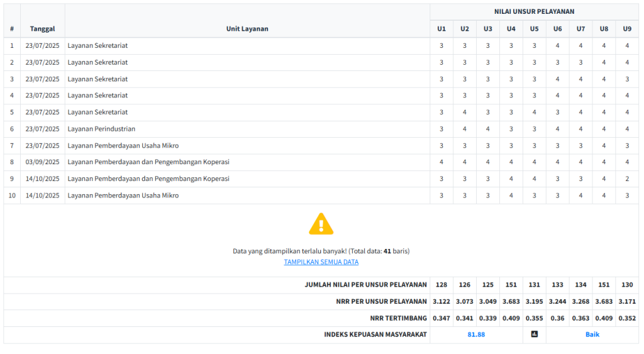Click the bar chart icon beside index score
The height and width of the screenshot is (354, 644).
[x=534, y=335]
